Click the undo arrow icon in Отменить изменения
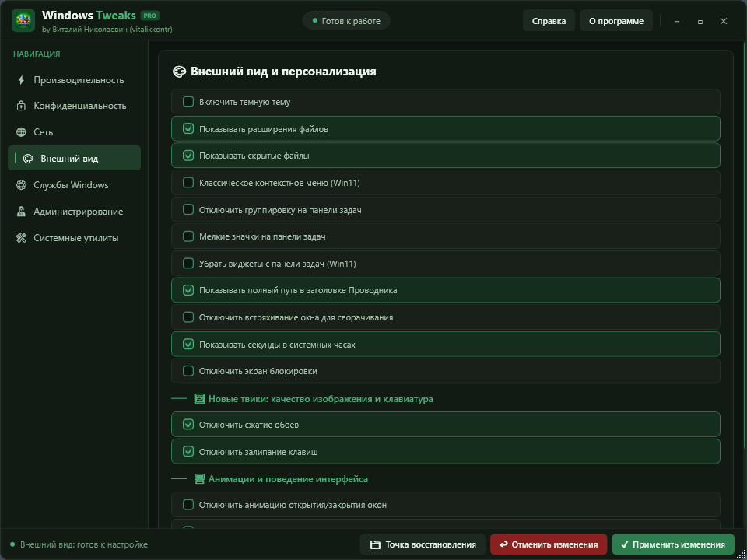This screenshot has width=747, height=560. coord(503,544)
